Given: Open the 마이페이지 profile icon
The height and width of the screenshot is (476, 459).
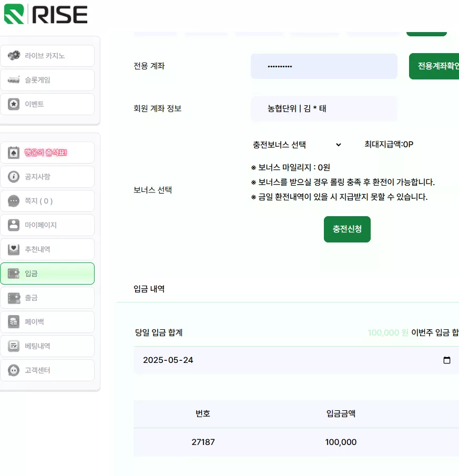Looking at the screenshot, I should 14,225.
